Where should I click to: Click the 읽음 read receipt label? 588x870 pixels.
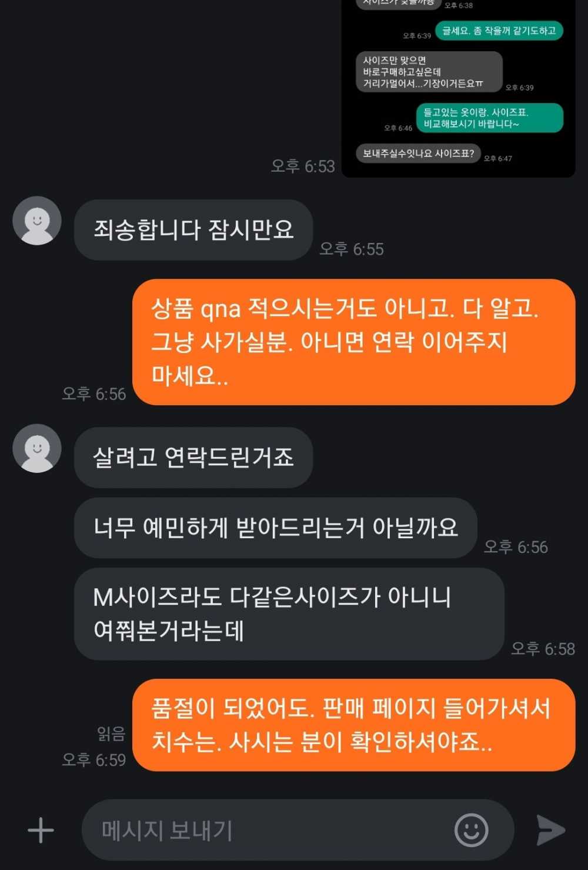[x=111, y=734]
